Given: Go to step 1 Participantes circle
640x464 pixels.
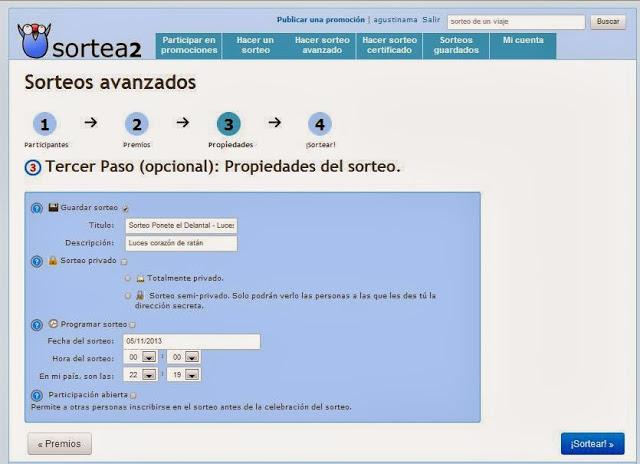Looking at the screenshot, I should pos(45,124).
